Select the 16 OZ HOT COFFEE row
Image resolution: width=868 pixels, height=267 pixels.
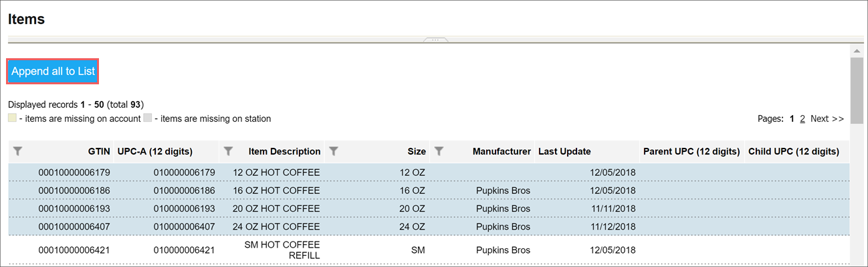point(429,191)
